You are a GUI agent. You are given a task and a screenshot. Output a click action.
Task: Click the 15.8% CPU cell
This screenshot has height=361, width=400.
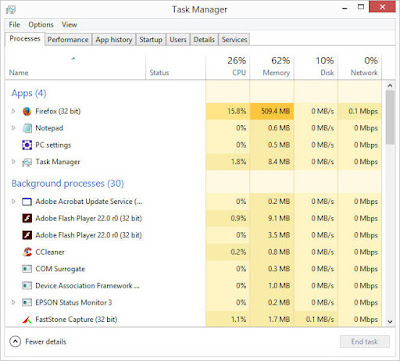pyautogui.click(x=228, y=111)
